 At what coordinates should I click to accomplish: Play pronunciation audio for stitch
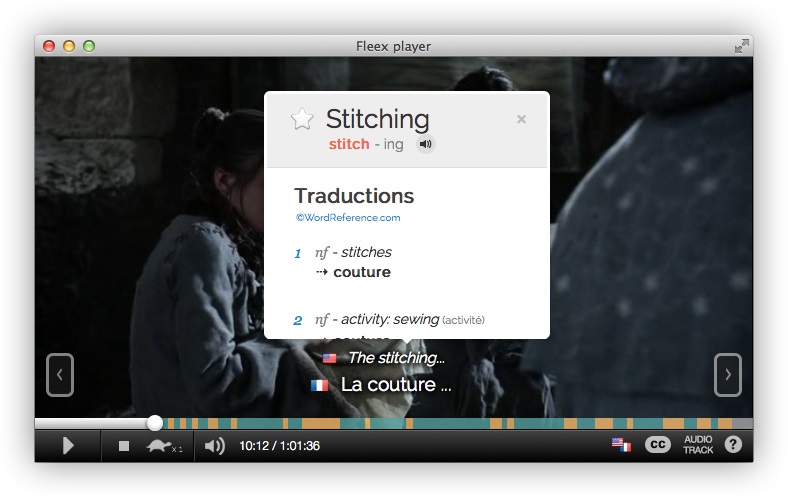(425, 144)
